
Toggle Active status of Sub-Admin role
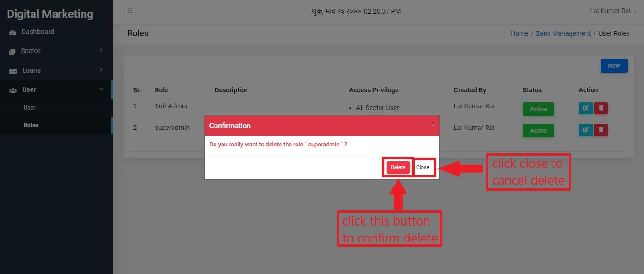point(538,109)
